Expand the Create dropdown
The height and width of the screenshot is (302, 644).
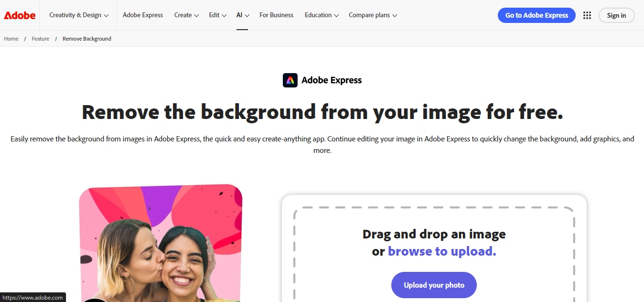186,15
